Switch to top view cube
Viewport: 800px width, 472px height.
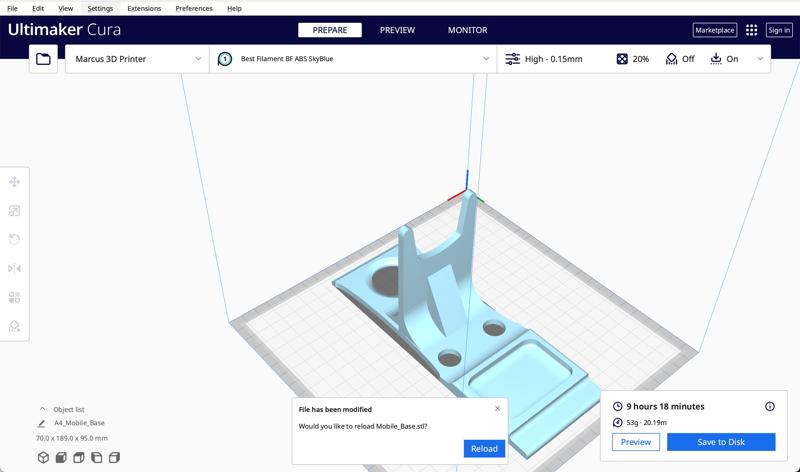click(x=79, y=457)
